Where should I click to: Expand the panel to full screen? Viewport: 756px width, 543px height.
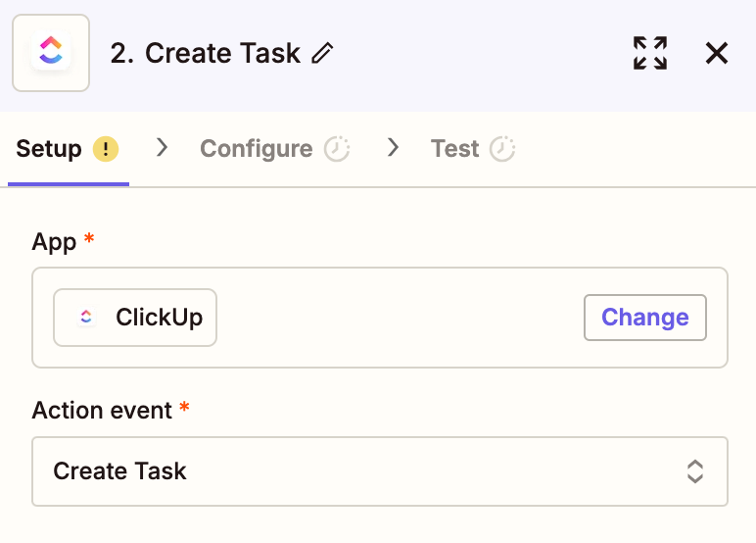click(x=649, y=53)
